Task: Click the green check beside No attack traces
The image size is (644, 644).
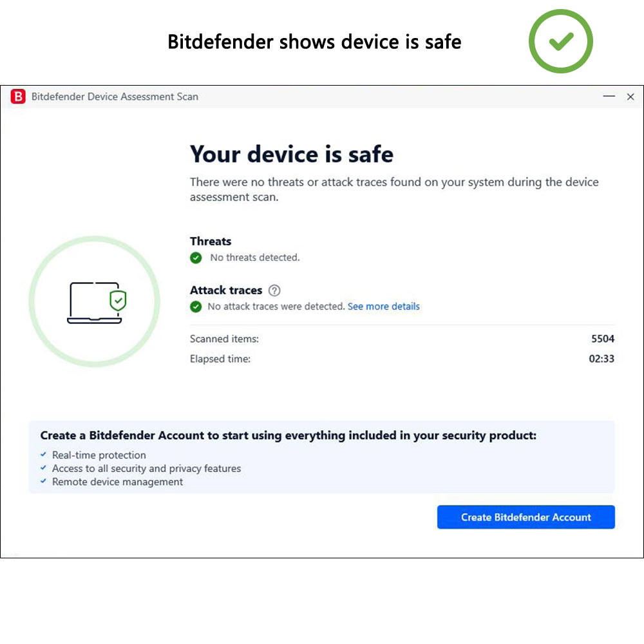Action: pyautogui.click(x=196, y=307)
